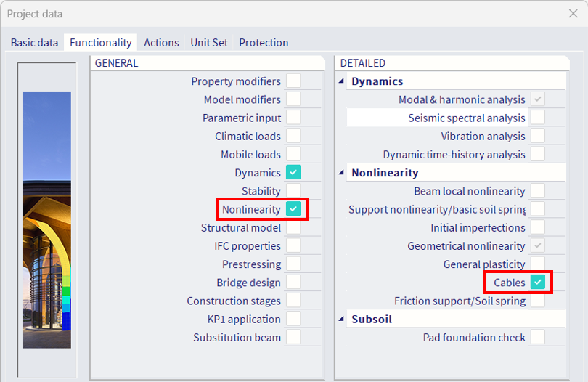The height and width of the screenshot is (382, 588).
Task: Turn on the Prestressing checkbox
Action: [293, 264]
